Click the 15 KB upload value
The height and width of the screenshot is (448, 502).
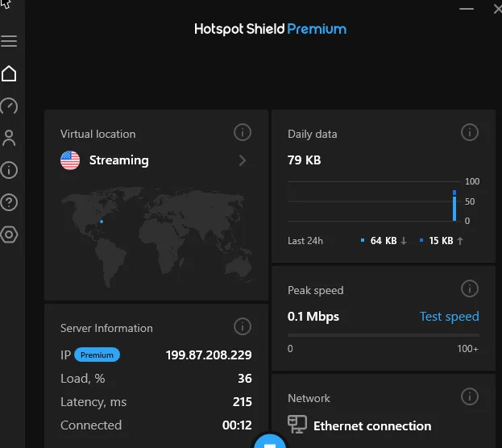pos(441,240)
